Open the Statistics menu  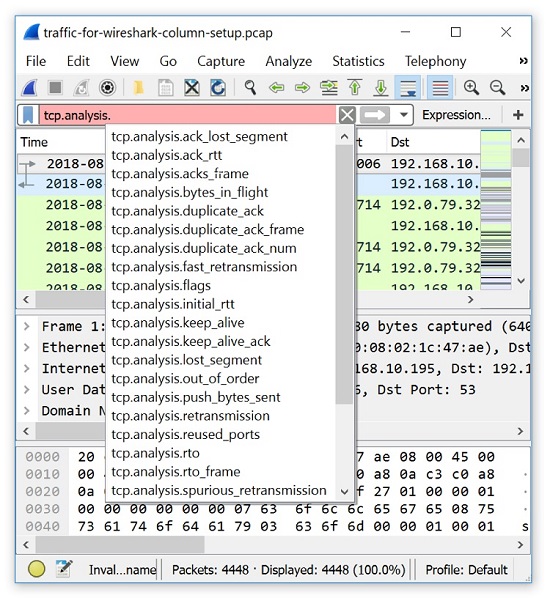[358, 61]
